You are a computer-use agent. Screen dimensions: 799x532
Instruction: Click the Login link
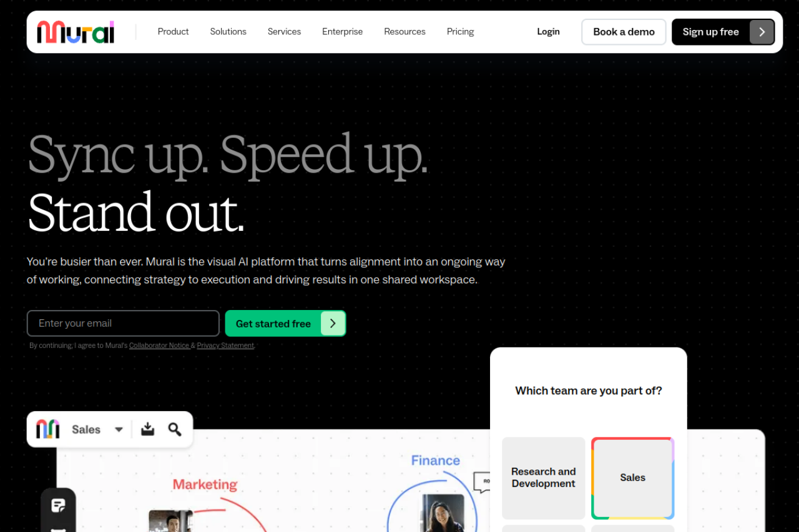coord(548,32)
